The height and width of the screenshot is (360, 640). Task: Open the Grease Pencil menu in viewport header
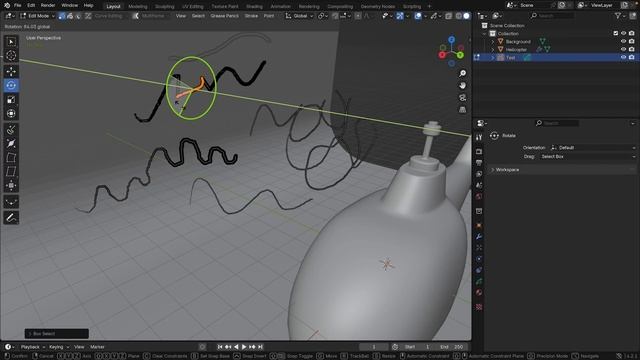pos(224,16)
